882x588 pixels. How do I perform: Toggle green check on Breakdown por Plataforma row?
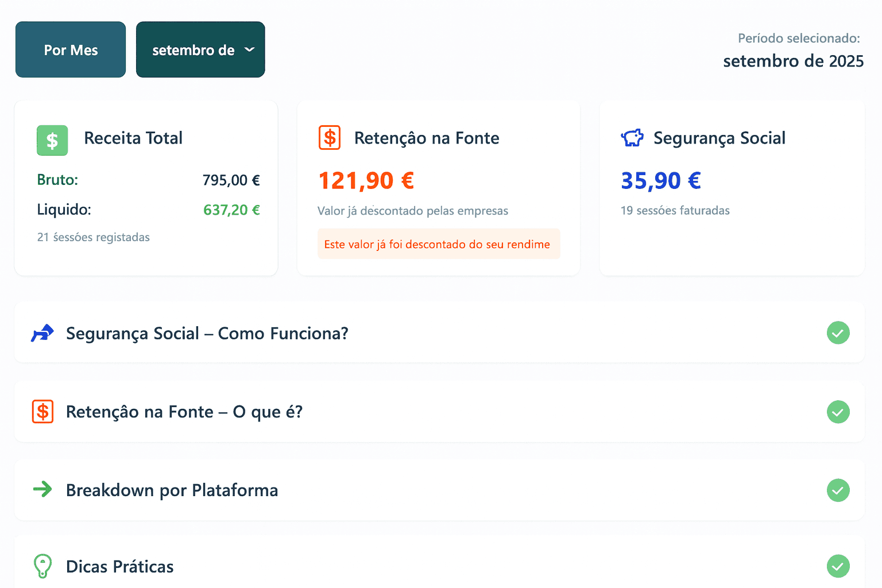tap(838, 490)
